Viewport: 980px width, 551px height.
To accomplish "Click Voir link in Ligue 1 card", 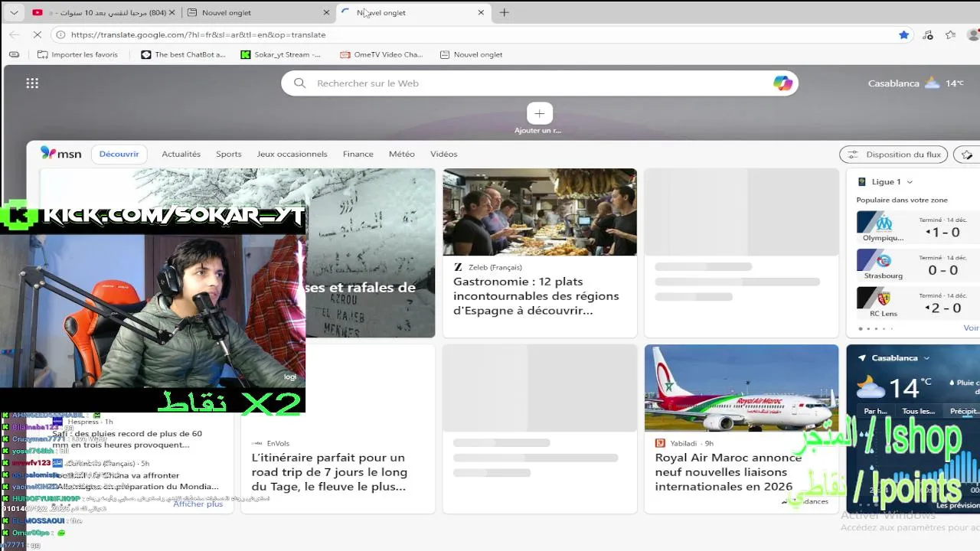I will (x=971, y=328).
